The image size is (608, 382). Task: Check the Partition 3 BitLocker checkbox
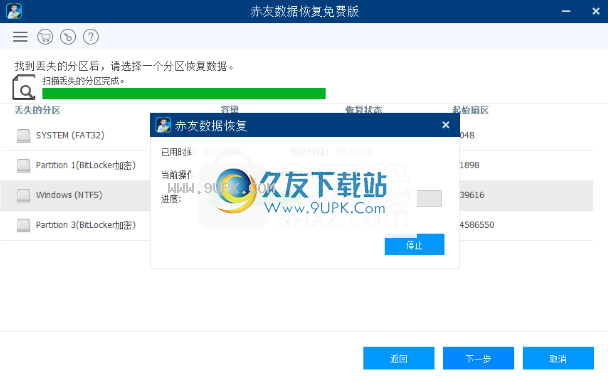[x=24, y=225]
